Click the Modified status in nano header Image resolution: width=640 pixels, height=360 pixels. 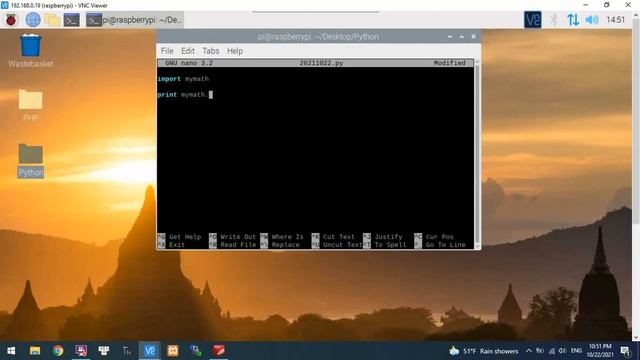tap(449, 63)
